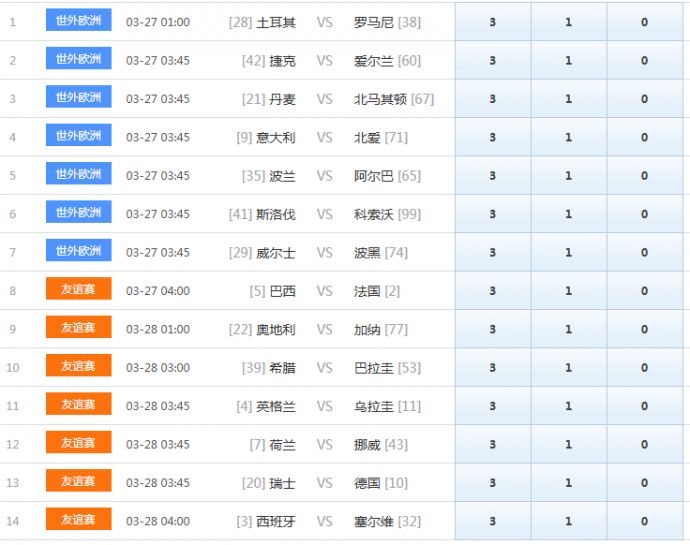Click row number 5
The image size is (690, 545).
13,176
